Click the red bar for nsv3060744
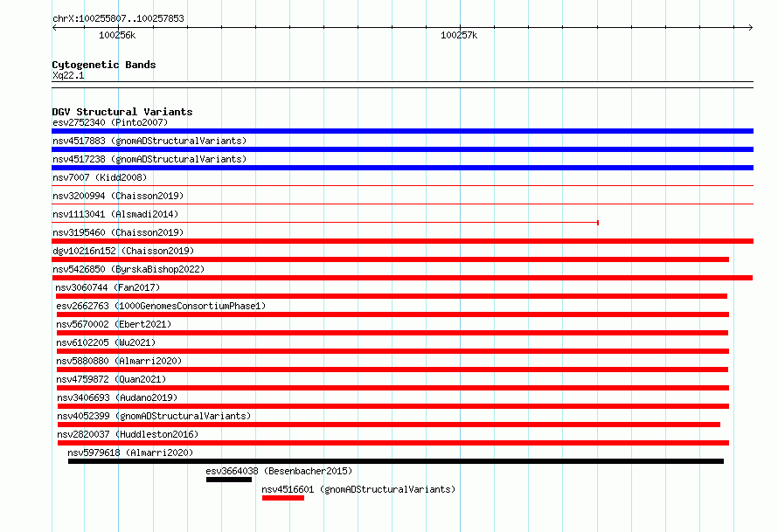778x532 pixels. [392, 296]
